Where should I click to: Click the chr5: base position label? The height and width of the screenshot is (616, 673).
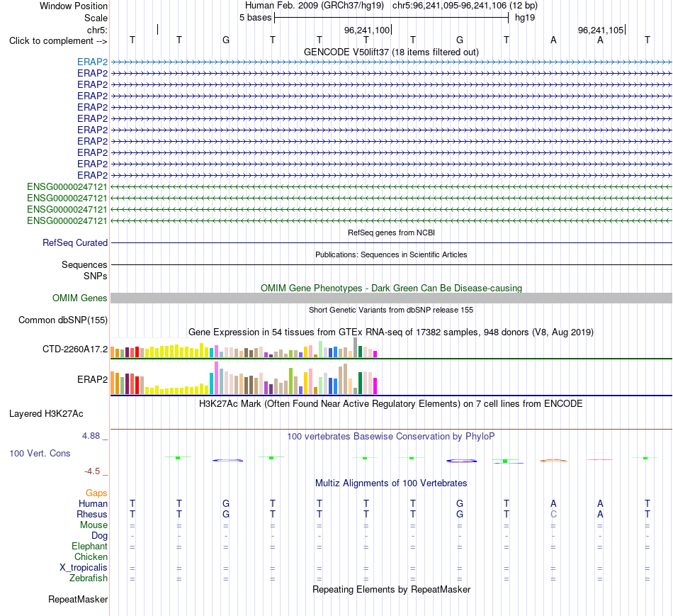97,30
